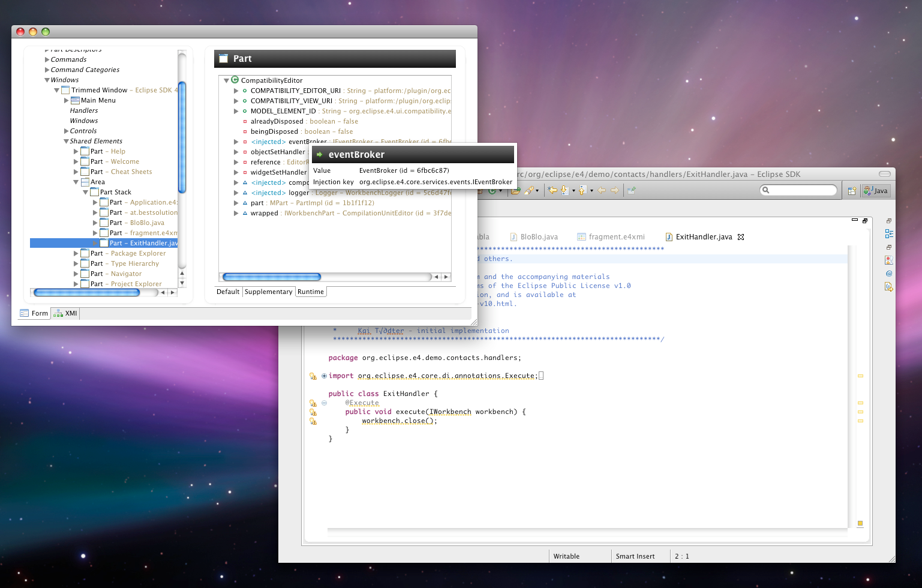Minimize the editor area with the minimize icon
This screenshot has height=588, width=922.
point(855,221)
